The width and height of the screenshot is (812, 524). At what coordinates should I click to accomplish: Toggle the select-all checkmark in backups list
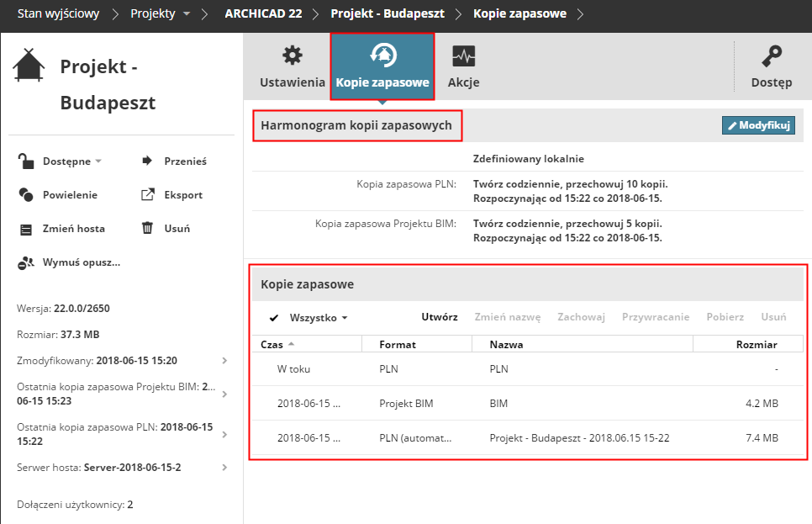pos(274,318)
